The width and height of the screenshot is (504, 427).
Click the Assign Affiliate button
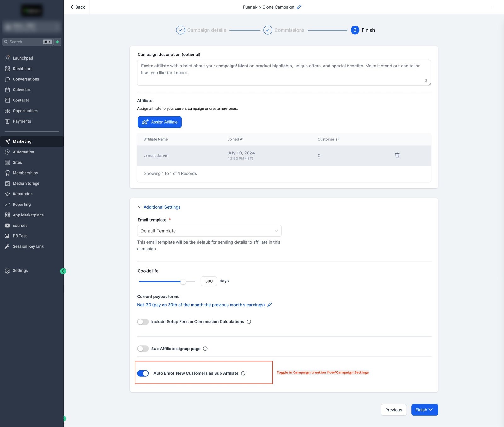click(160, 122)
